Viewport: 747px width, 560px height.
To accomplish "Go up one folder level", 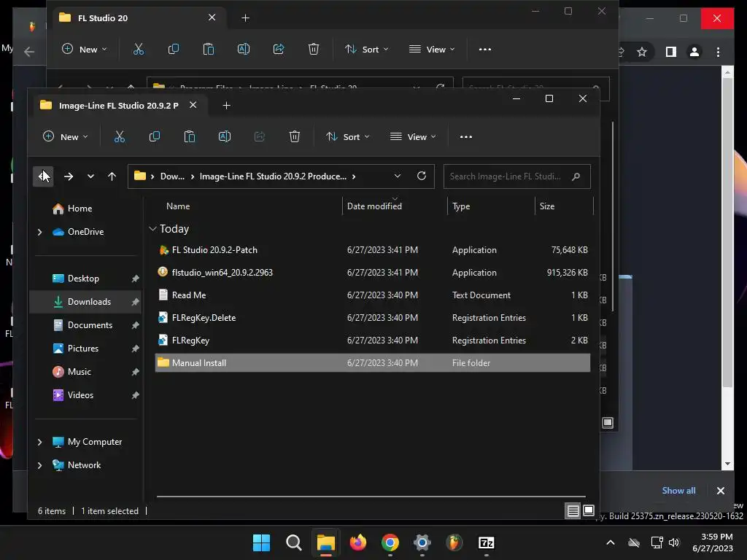I will coord(112,176).
